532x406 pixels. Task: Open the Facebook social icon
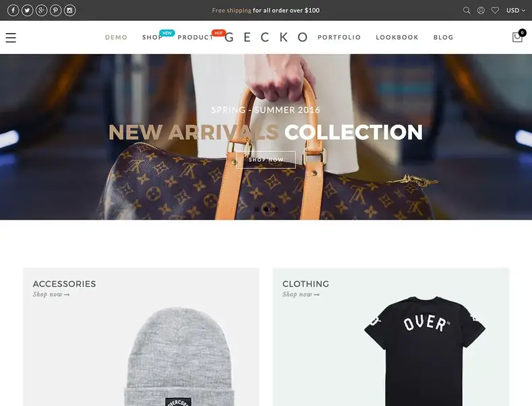(13, 11)
